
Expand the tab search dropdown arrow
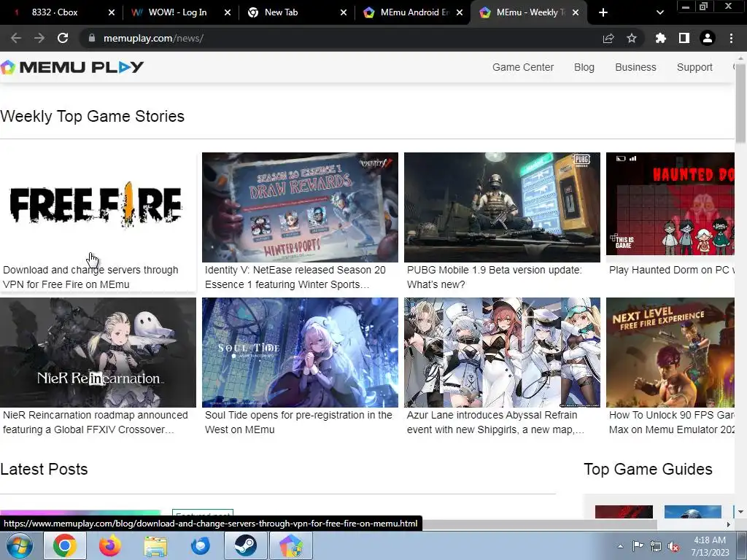659,12
